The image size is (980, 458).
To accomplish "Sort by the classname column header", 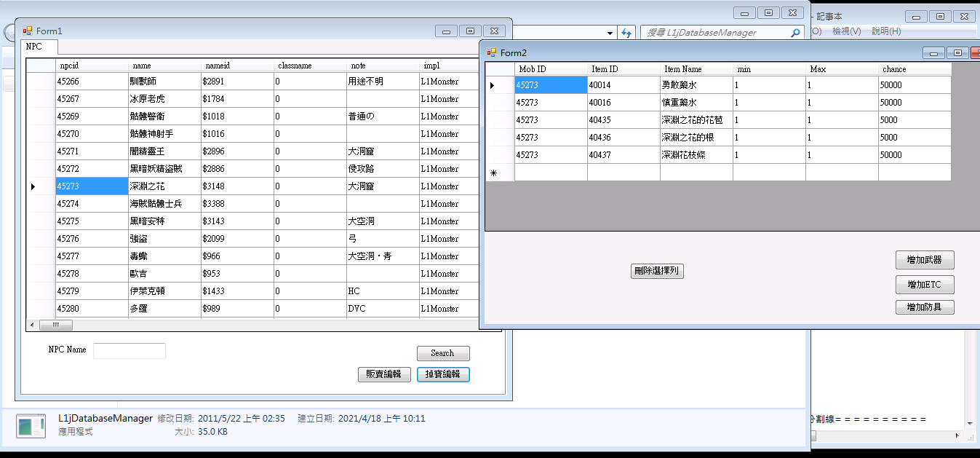I will [310, 66].
